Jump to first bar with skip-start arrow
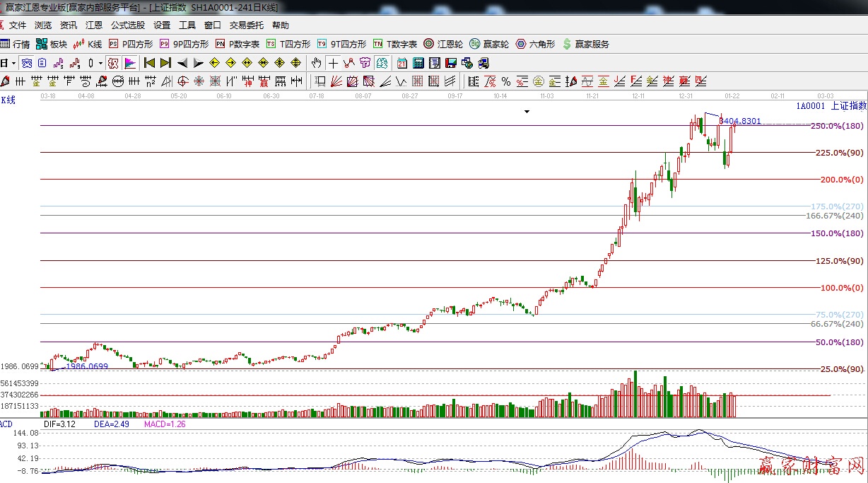 (149, 63)
